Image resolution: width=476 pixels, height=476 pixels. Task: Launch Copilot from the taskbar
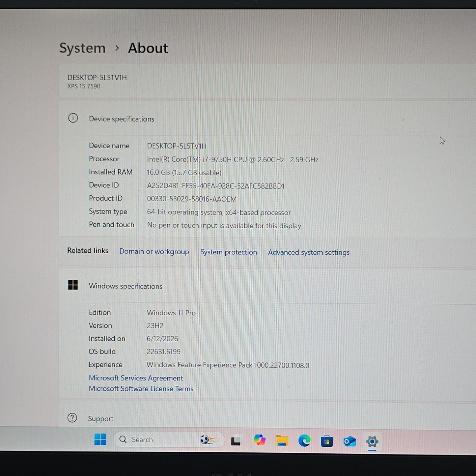[260, 440]
